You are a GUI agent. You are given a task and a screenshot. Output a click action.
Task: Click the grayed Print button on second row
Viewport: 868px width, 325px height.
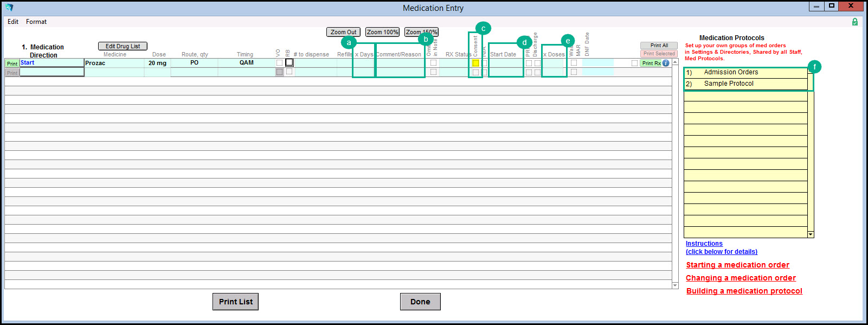click(12, 73)
